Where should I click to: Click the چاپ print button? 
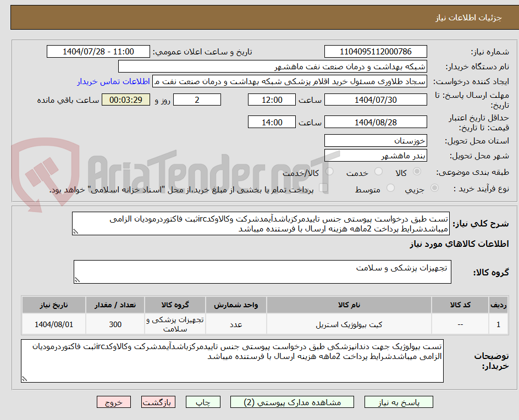click(203, 402)
